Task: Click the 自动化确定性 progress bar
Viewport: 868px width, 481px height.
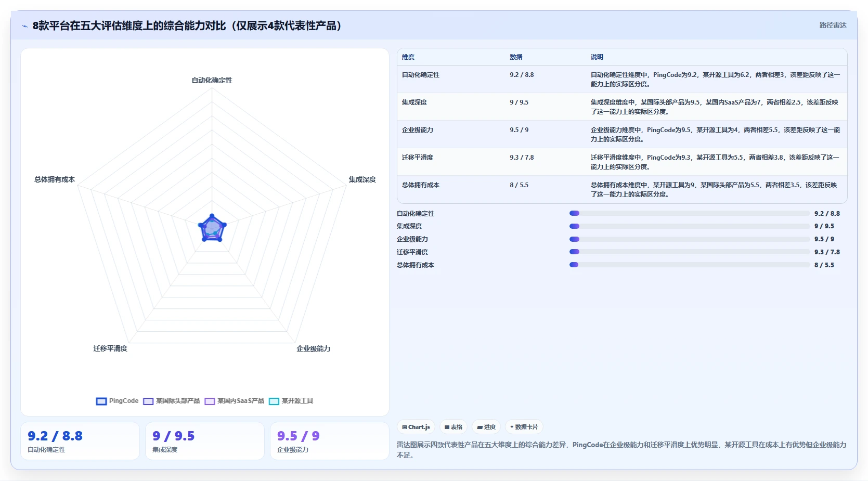Action: click(690, 213)
